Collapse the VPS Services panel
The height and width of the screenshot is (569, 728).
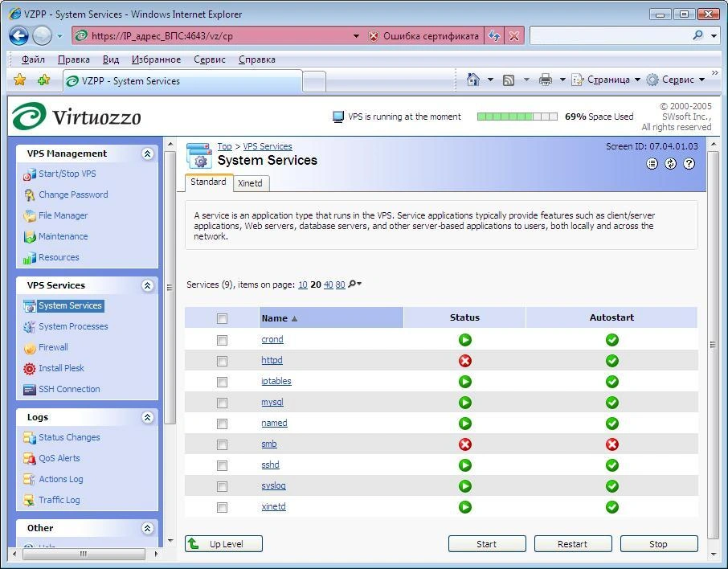tap(148, 285)
